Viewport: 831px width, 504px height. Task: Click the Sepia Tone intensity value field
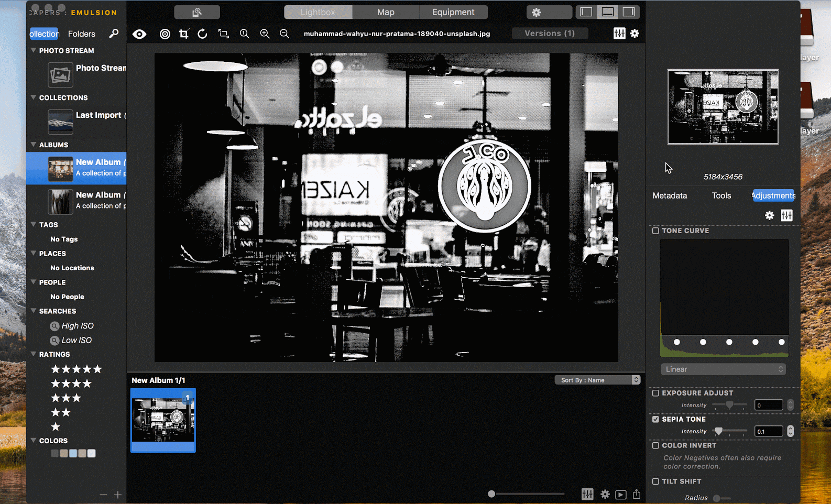[x=769, y=431]
